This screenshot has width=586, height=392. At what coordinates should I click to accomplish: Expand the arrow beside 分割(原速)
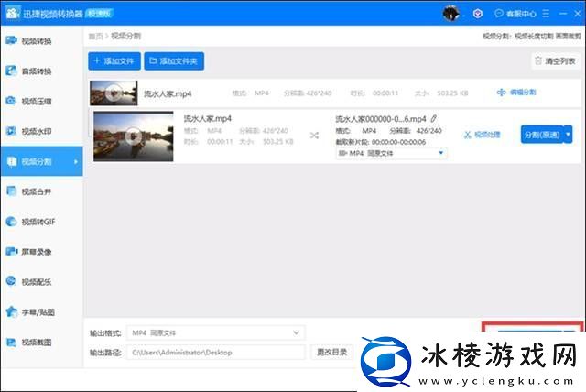point(568,135)
